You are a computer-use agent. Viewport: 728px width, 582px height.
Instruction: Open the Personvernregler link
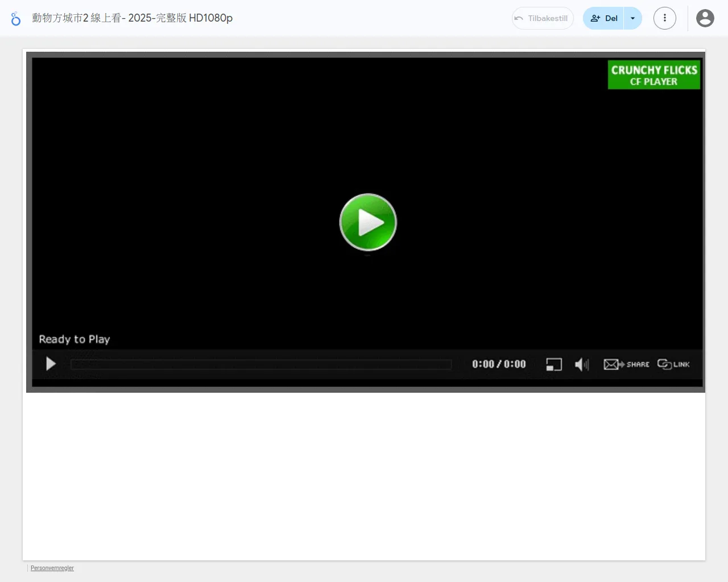tap(52, 568)
